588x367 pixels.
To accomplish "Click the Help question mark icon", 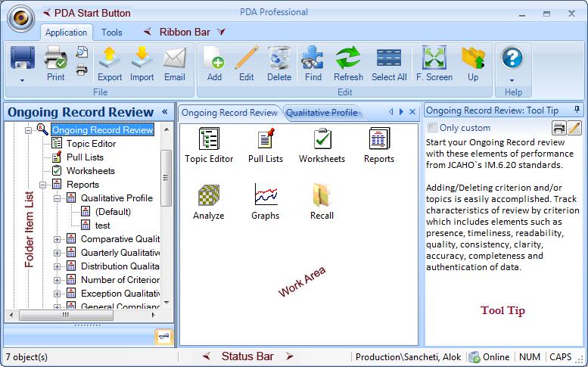I will [512, 58].
